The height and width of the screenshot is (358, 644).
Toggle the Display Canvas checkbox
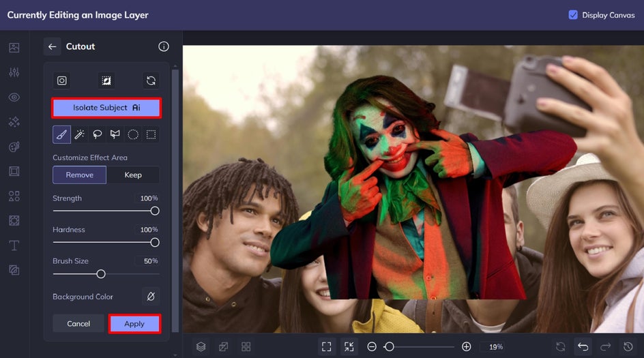pos(573,15)
